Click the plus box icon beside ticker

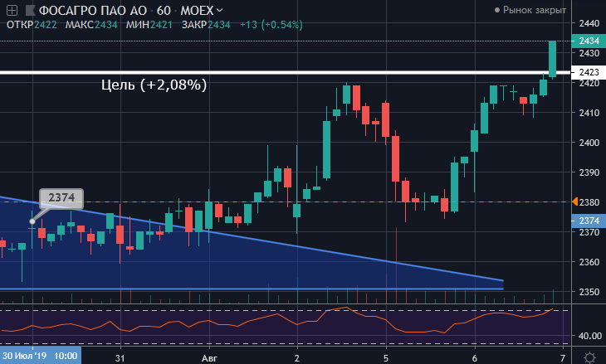click(x=12, y=11)
